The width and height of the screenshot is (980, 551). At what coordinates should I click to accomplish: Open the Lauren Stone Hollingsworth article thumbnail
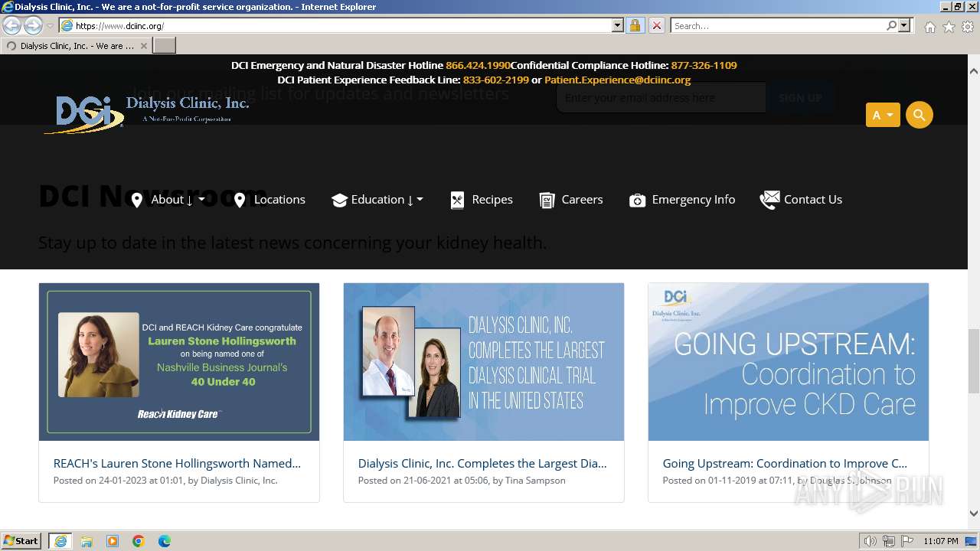point(179,362)
